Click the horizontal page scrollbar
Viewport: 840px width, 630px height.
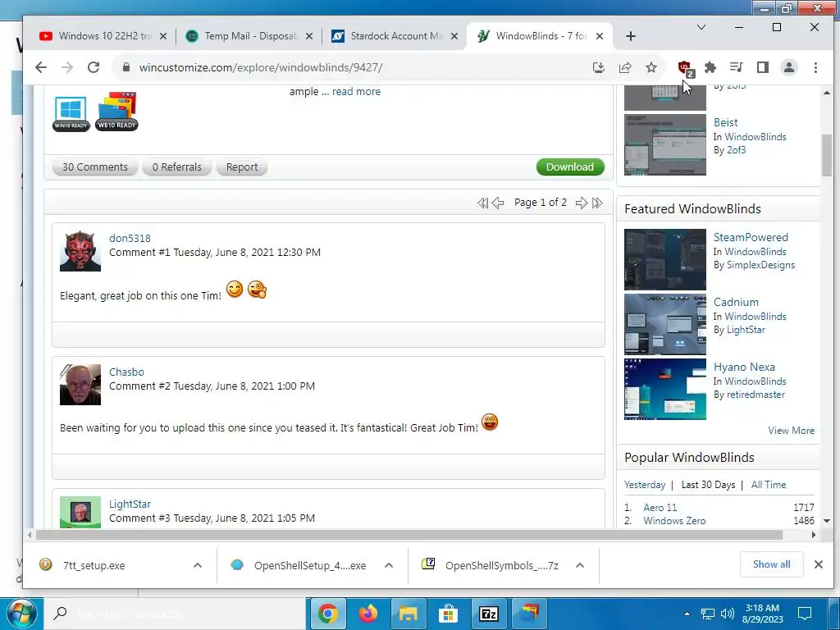click(x=410, y=535)
